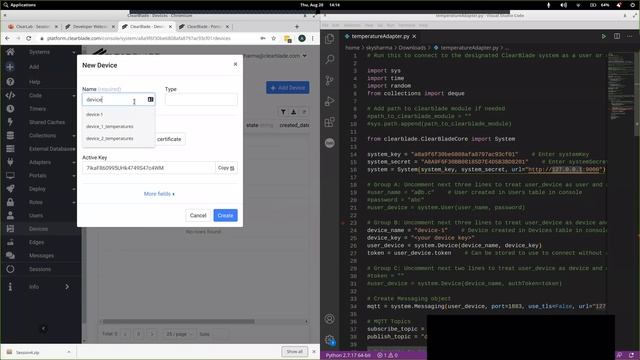Switch to first ClearLab browser tab
The image size is (640, 360).
click(x=33, y=27)
